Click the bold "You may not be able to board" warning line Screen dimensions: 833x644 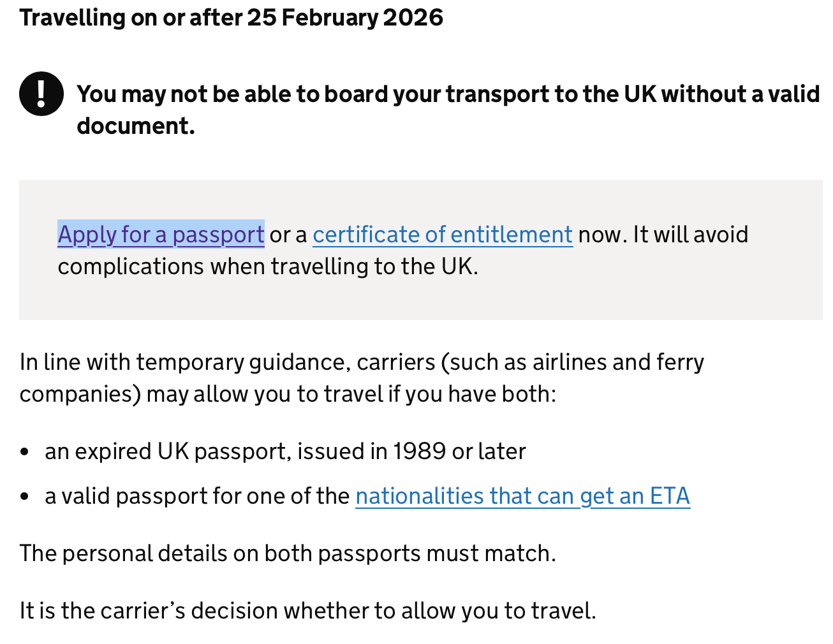(448, 94)
